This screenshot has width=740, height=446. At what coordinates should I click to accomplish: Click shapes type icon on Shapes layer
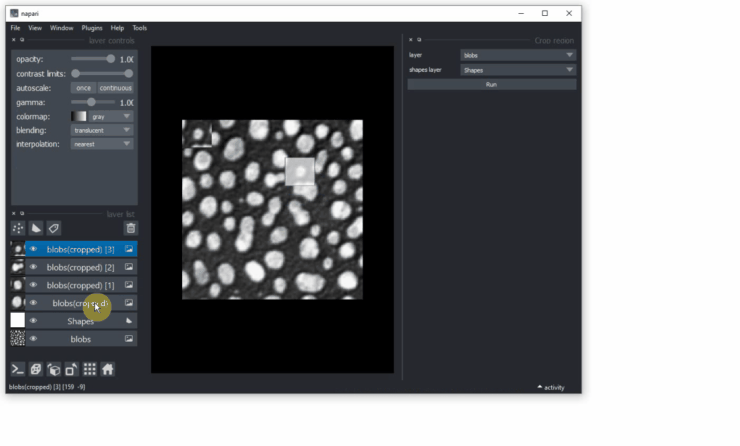tap(129, 321)
